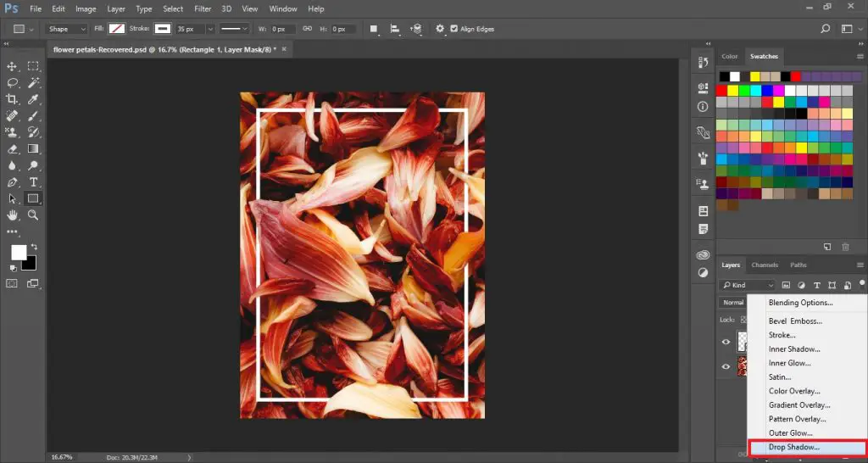This screenshot has width=868, height=463.
Task: Select the Rectangular Marquee tool
Action: pos(33,66)
